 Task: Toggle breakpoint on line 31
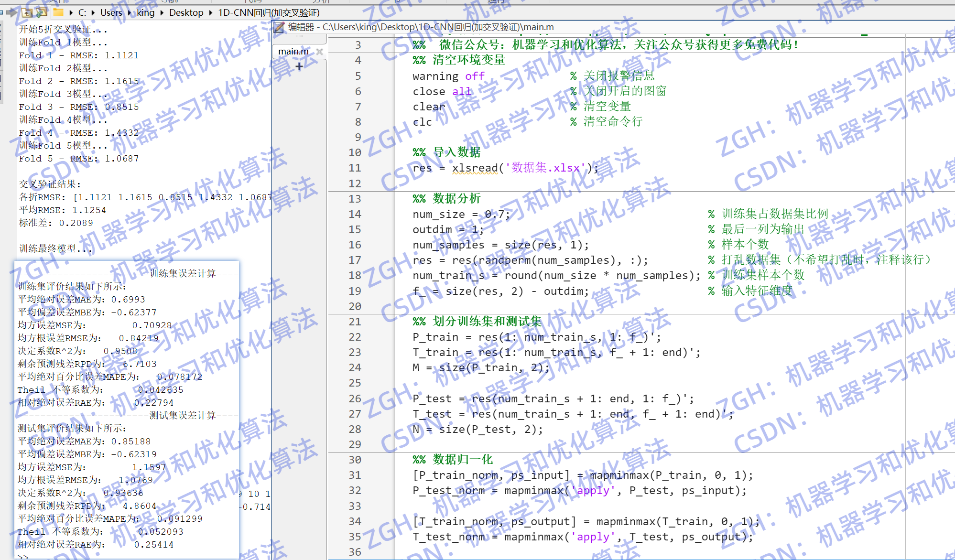(x=355, y=475)
